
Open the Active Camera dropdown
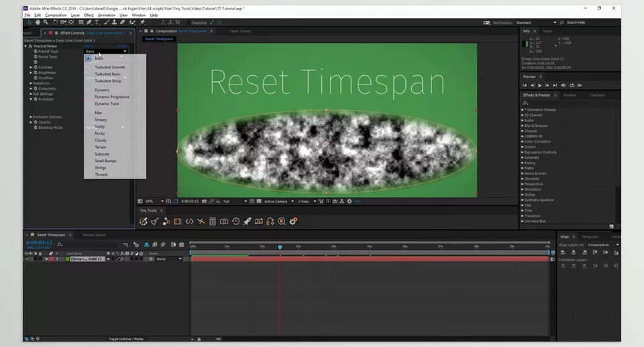pyautogui.click(x=279, y=201)
